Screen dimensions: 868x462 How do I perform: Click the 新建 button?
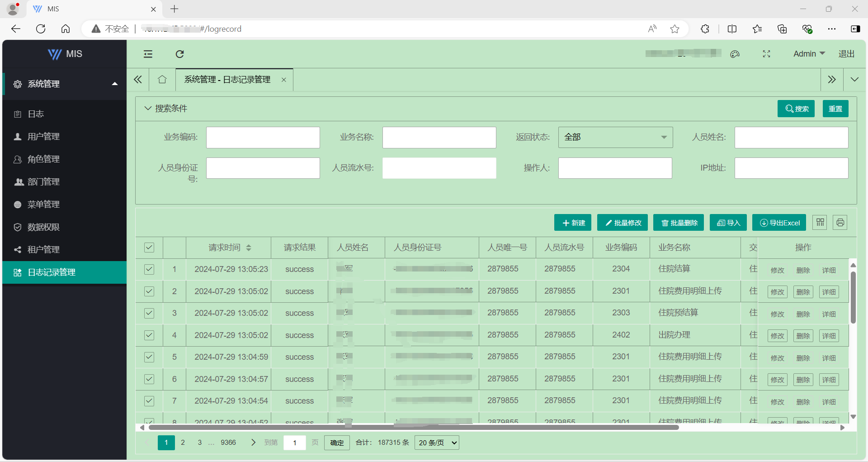tap(573, 223)
